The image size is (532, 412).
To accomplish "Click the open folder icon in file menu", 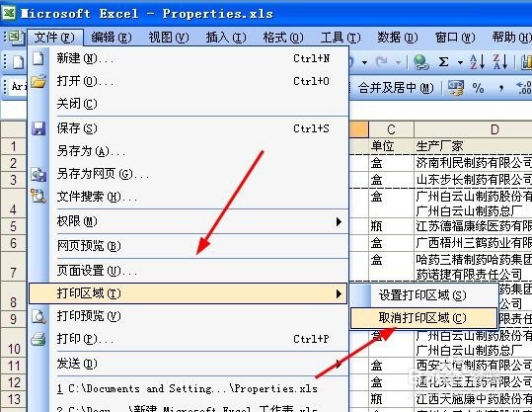I will click(38, 82).
